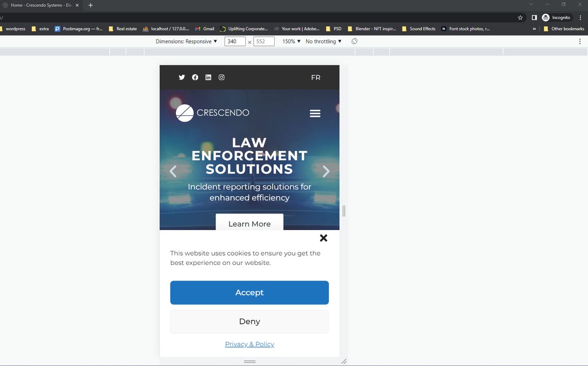Go to the previous slider slide

pyautogui.click(x=173, y=171)
